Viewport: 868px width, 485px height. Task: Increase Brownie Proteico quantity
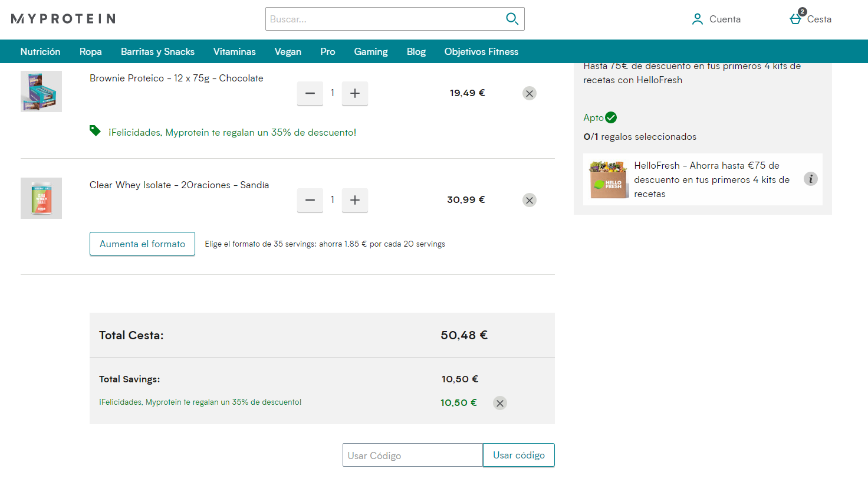pos(355,93)
